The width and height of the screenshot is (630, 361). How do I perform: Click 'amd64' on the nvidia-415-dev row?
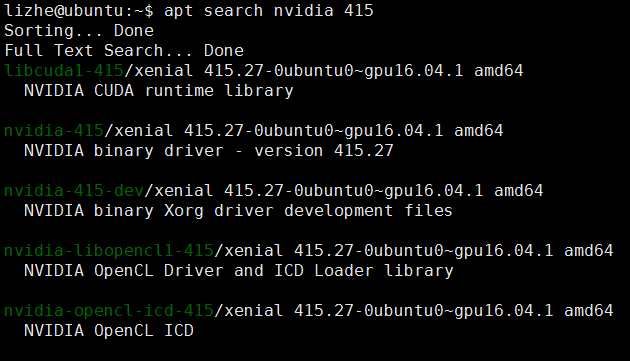519,191
